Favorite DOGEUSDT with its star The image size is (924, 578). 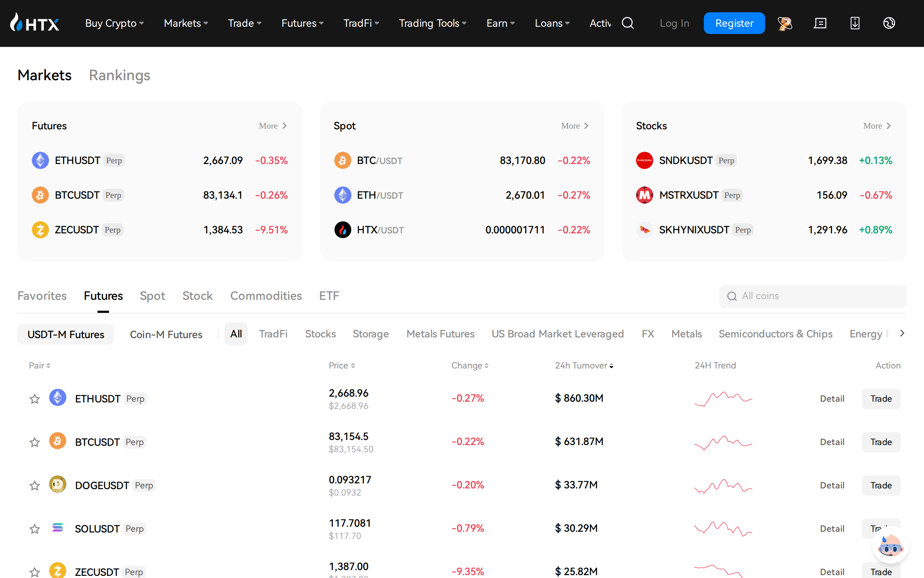[x=35, y=486]
